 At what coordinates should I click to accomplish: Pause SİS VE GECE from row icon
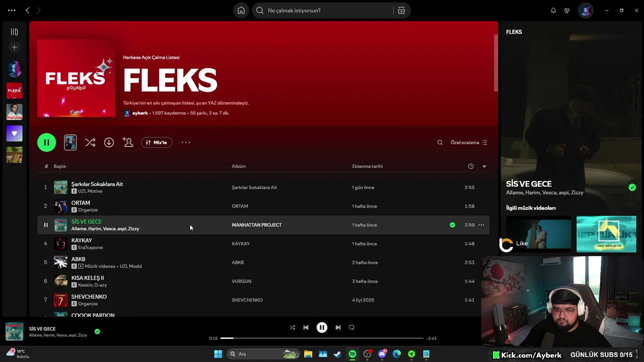[46, 225]
